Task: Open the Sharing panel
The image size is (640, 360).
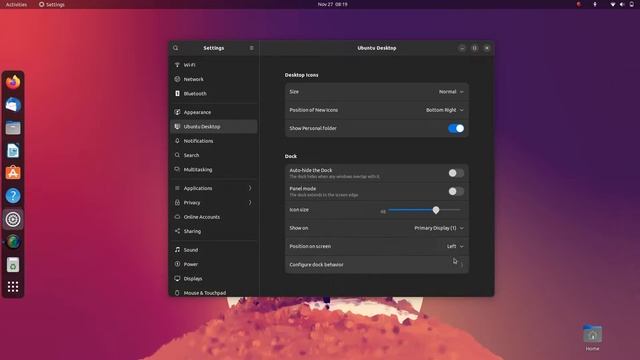Action: [x=213, y=231]
